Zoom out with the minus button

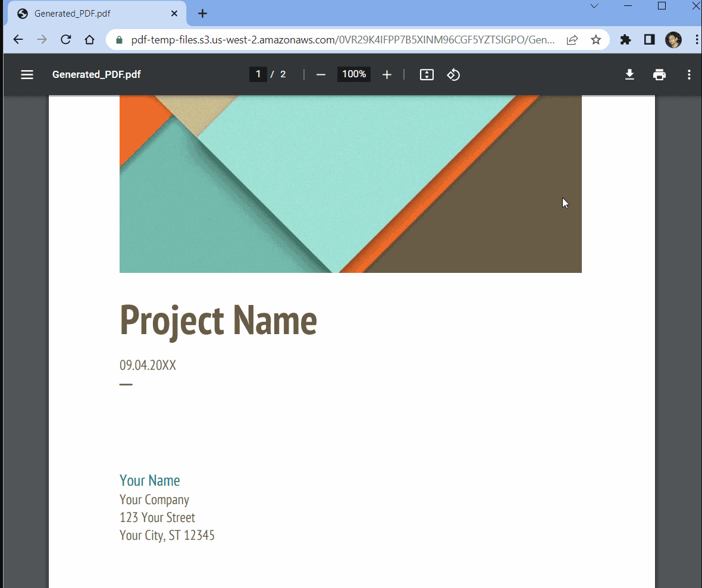pyautogui.click(x=321, y=74)
